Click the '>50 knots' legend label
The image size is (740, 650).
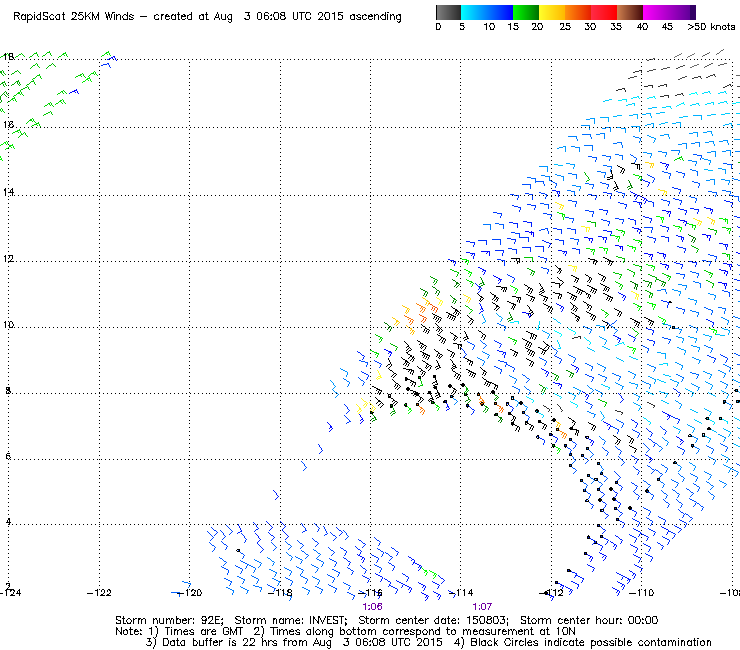[711, 27]
